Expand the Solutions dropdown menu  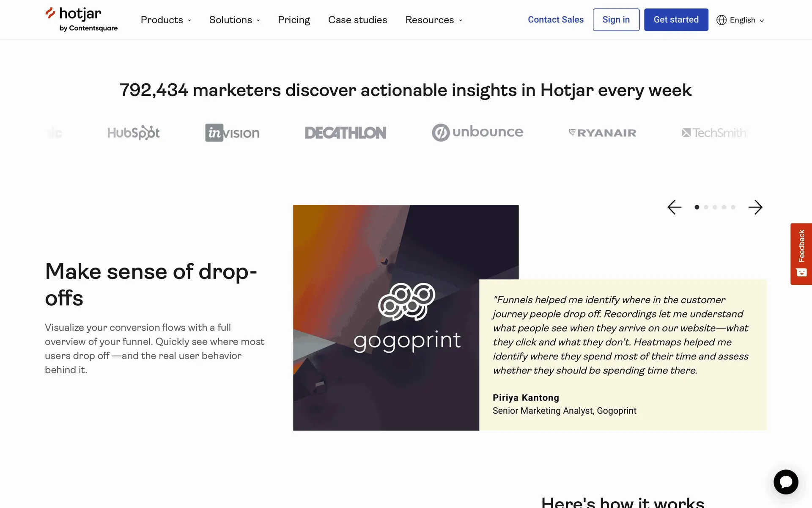click(234, 20)
